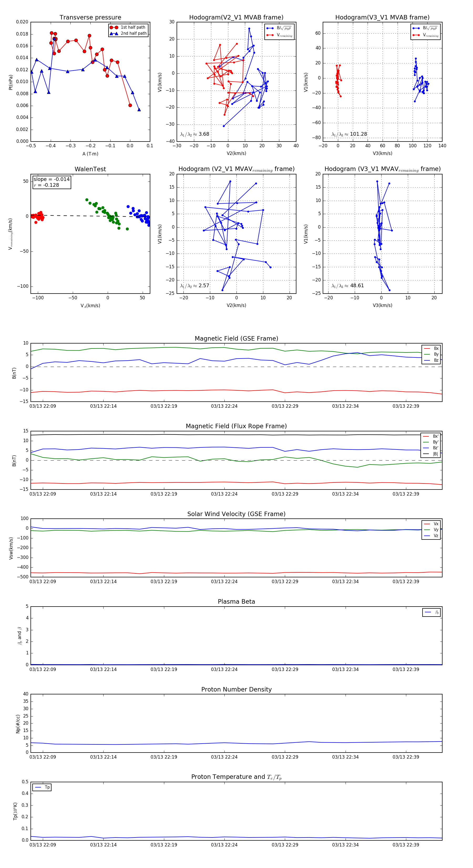Select the 'WalenTest' plot title

point(90,169)
